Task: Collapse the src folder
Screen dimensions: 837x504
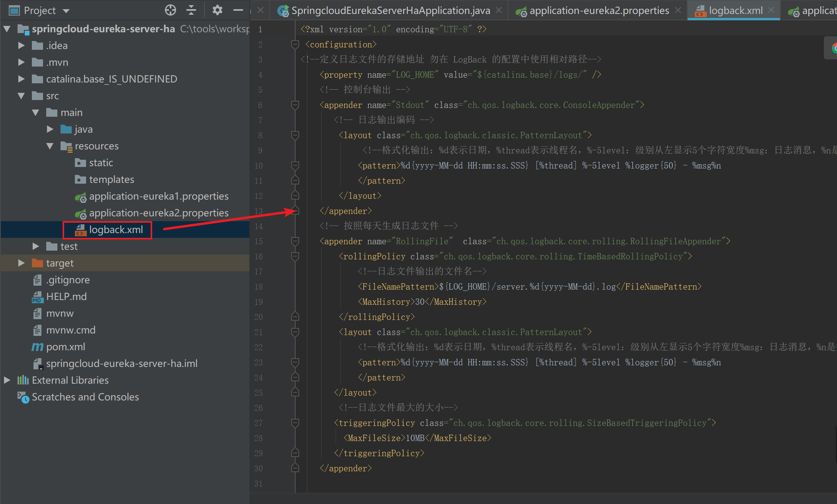Action: tap(21, 96)
